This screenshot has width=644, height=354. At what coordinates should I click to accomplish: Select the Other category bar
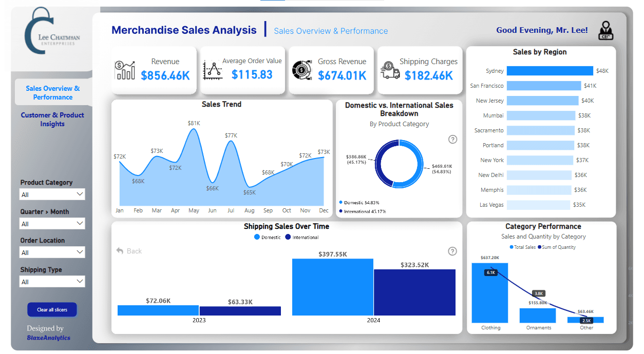click(x=585, y=320)
